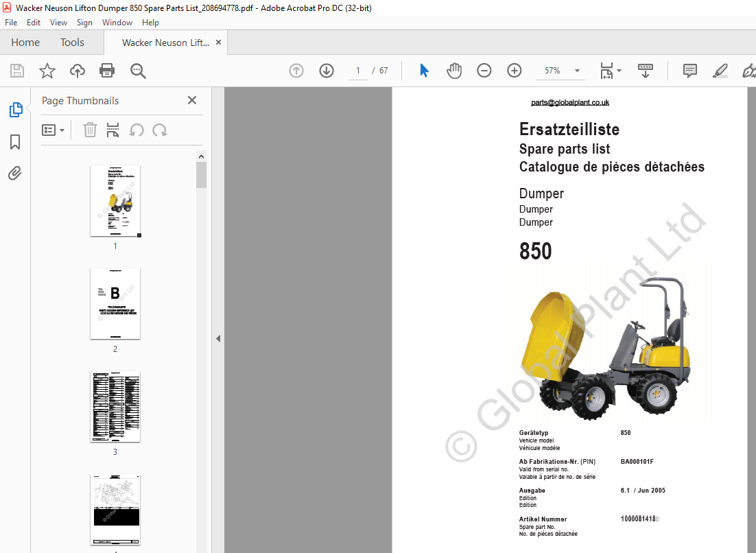This screenshot has height=553, width=756.
Task: Open the View menu
Action: (58, 23)
